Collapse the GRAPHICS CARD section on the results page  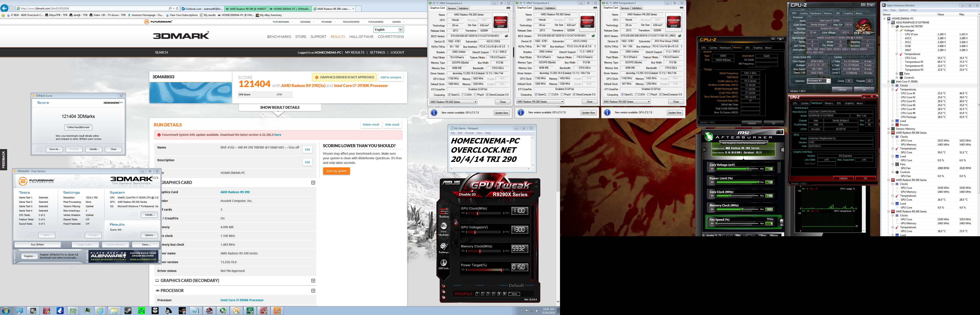pyautogui.click(x=313, y=183)
